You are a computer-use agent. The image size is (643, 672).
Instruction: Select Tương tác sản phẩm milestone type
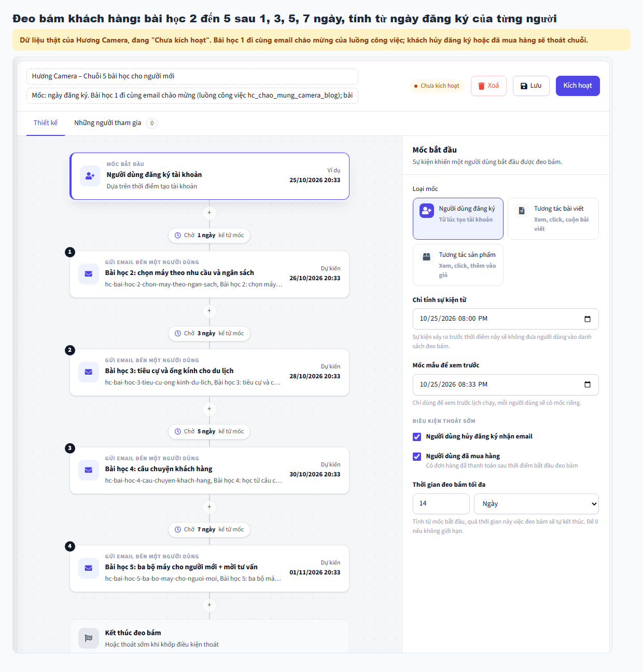point(458,265)
